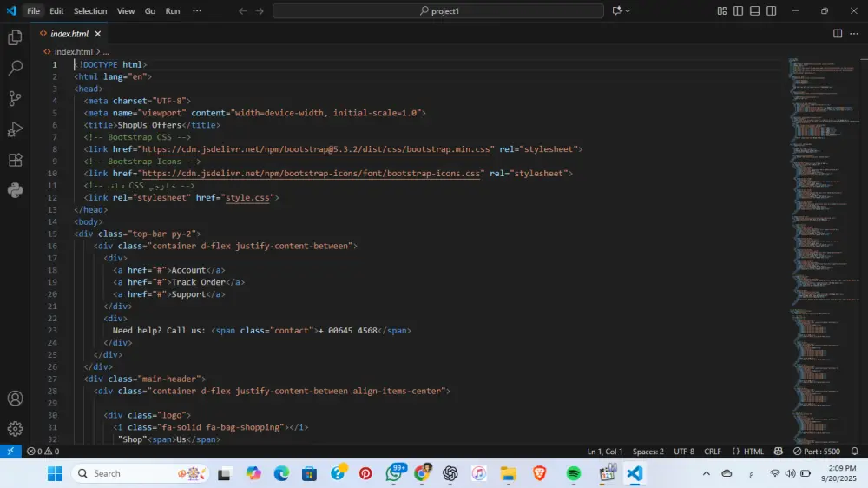Screen dimensions: 868x488
Task: Expand the Copilot chat dropdown arrow
Action: pos(628,11)
